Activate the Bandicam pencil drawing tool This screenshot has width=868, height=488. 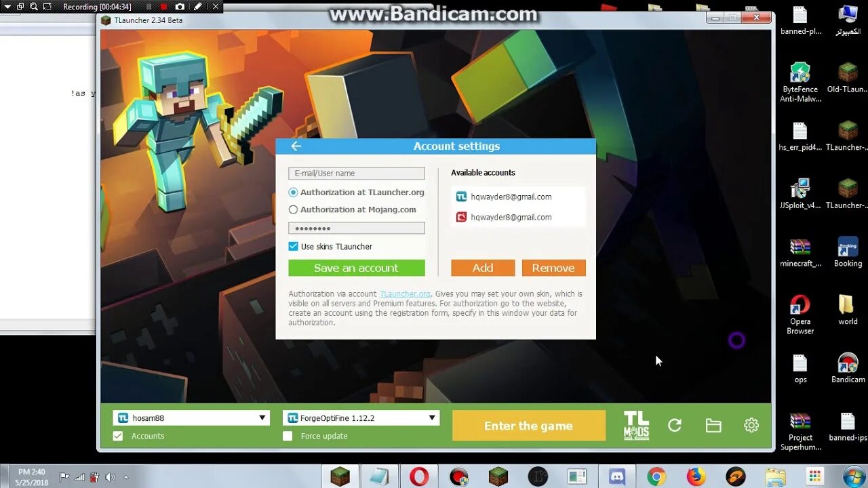(197, 7)
